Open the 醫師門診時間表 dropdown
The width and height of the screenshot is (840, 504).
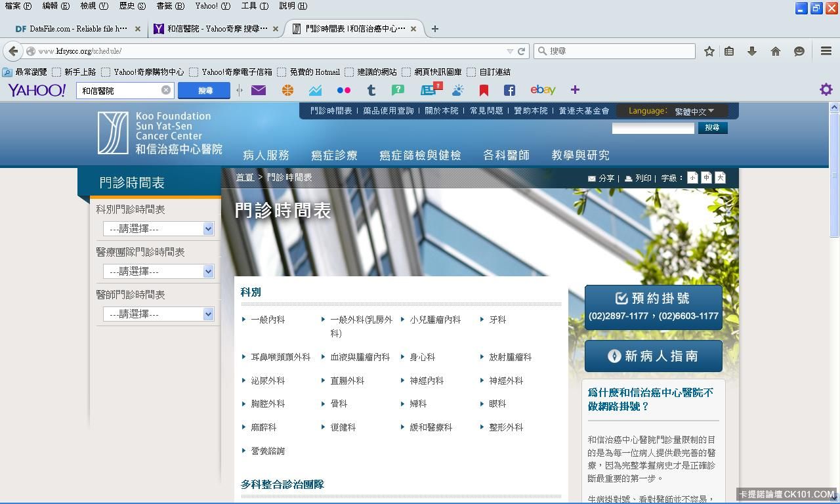(158, 314)
